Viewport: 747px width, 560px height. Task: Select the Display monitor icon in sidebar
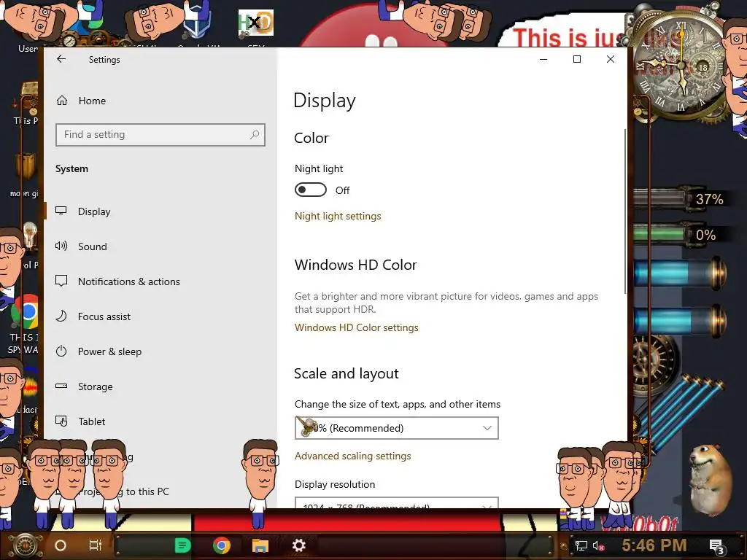tap(61, 211)
